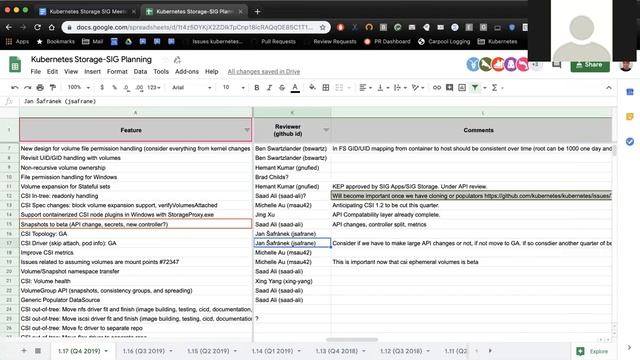
Task: Open the text color picker
Action: 295,87
